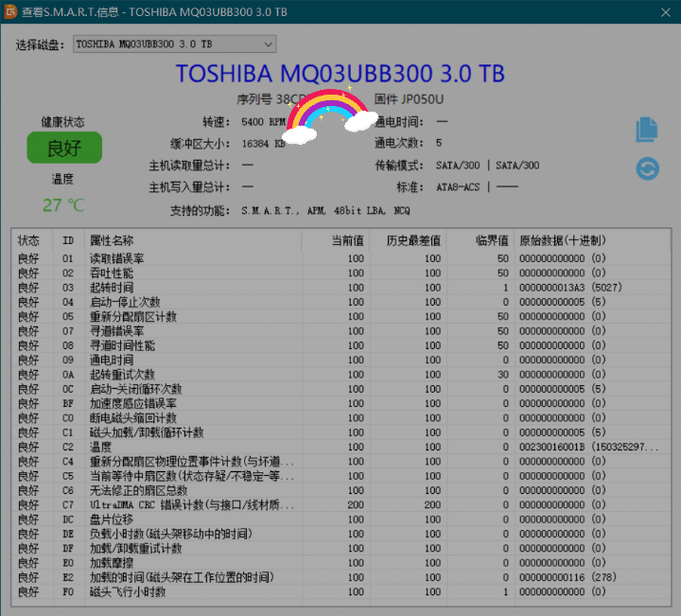This screenshot has width=681, height=616.
Task: Click the 27 ℃ temperature reading
Action: tap(63, 205)
